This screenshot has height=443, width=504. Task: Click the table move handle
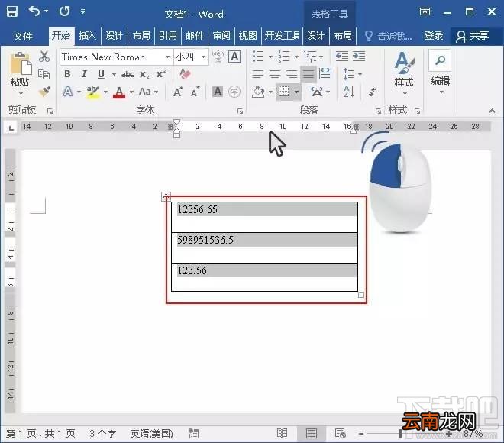pos(166,196)
